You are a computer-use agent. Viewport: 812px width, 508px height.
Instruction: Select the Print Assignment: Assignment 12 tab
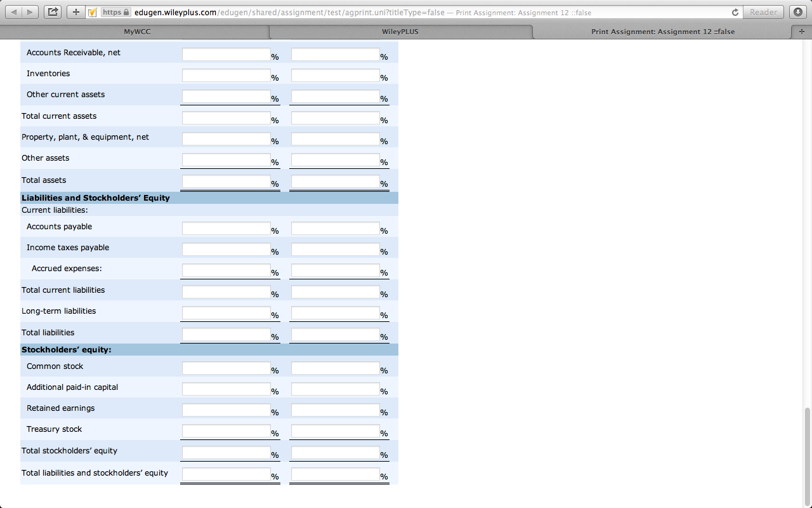[x=663, y=32]
